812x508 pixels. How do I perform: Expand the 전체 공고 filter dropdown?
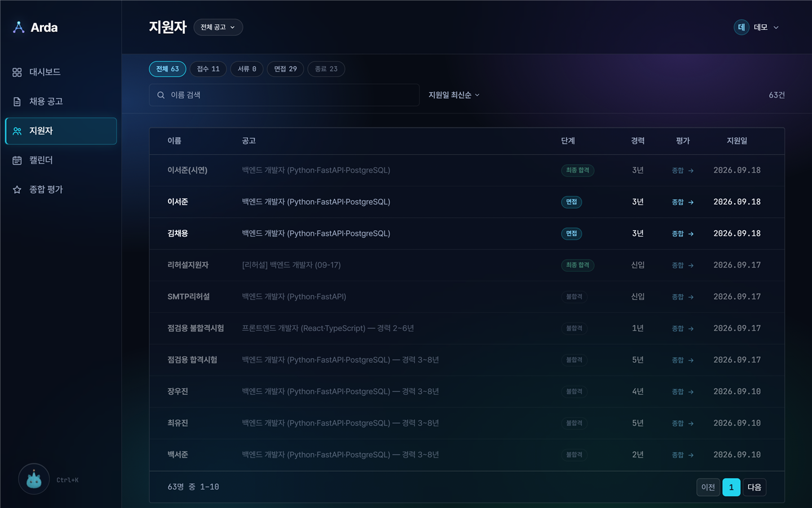coord(218,27)
